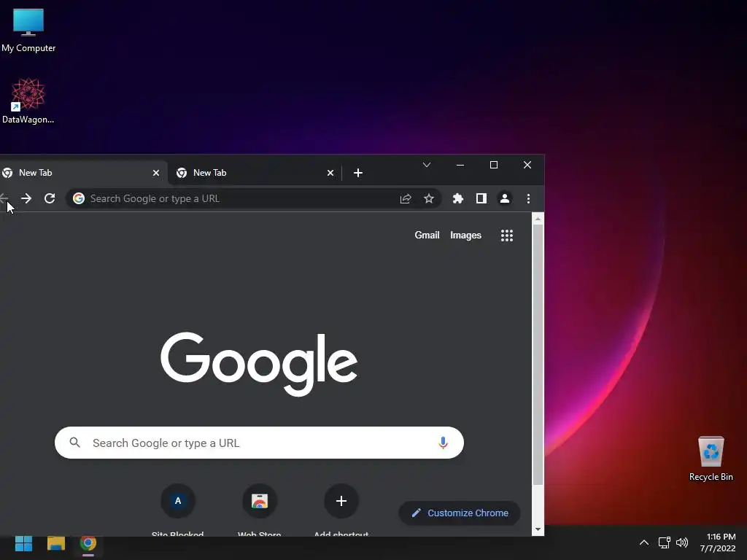
Task: Open the Site Blocked shortcut
Action: click(178, 510)
